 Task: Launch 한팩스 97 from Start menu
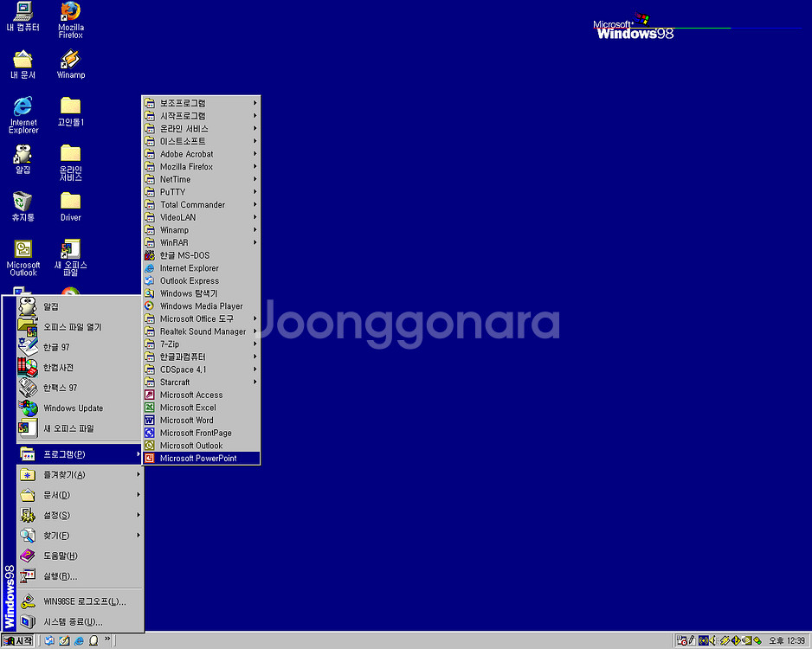(80, 388)
